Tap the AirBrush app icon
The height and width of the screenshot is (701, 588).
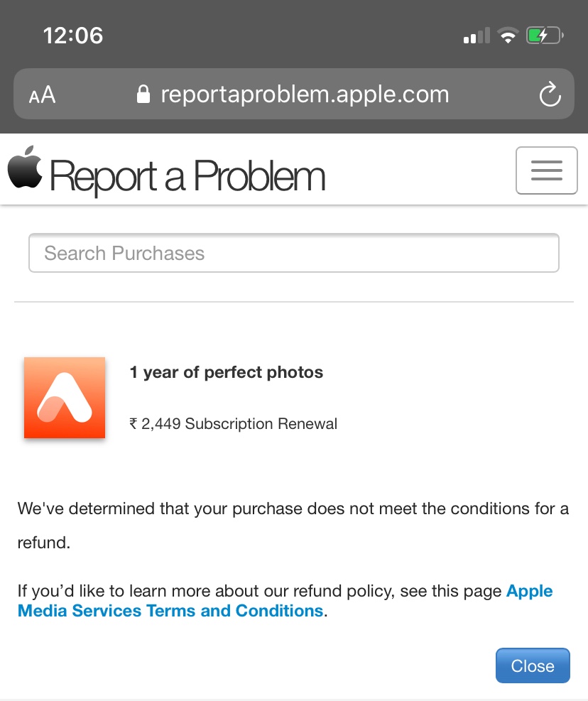65,398
